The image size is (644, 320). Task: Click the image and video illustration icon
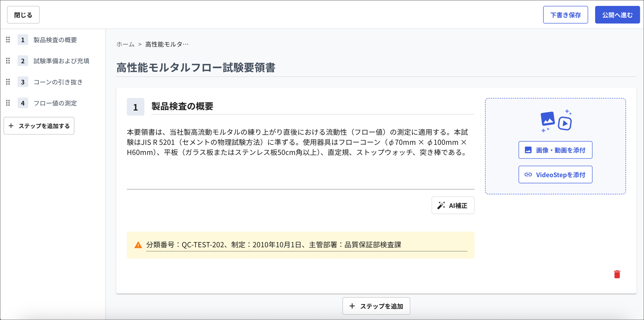tap(556, 121)
